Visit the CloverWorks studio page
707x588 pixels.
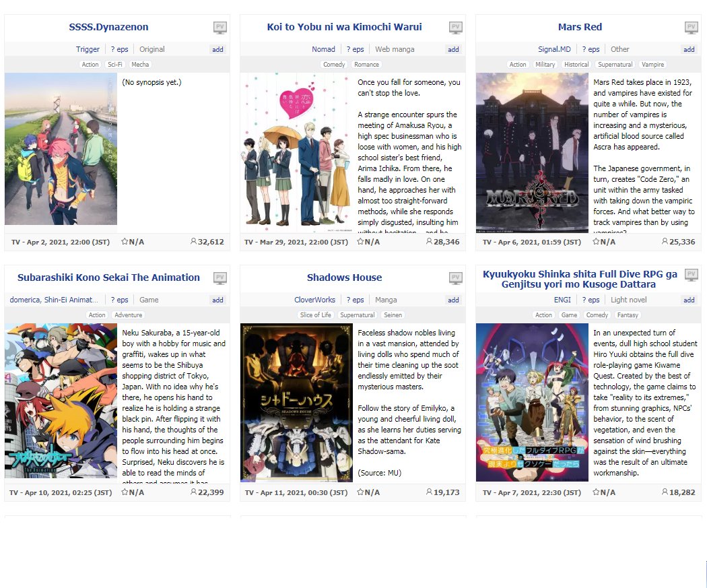(314, 300)
